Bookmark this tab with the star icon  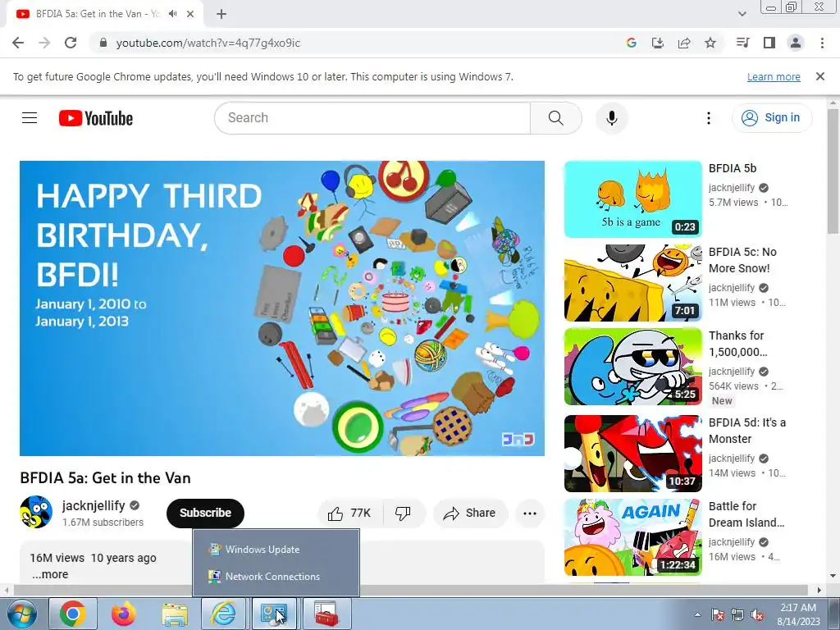(x=710, y=43)
